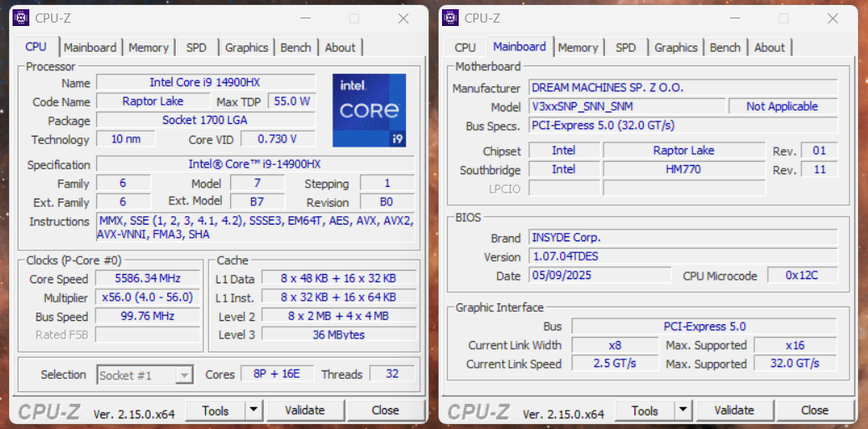Click the Close button in the right window footer
Screen dimensions: 868x429
click(815, 411)
